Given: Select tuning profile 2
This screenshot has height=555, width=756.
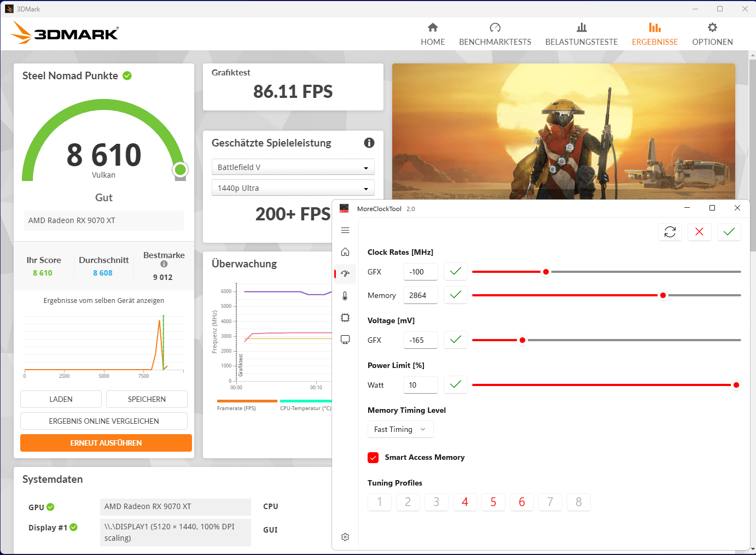Looking at the screenshot, I should pyautogui.click(x=408, y=502).
